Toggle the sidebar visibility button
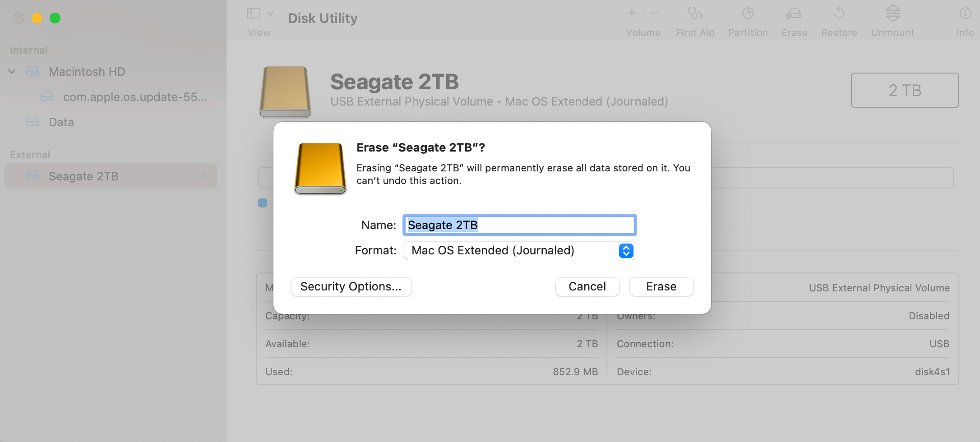Viewport: 980px width, 442px height. pos(253,13)
